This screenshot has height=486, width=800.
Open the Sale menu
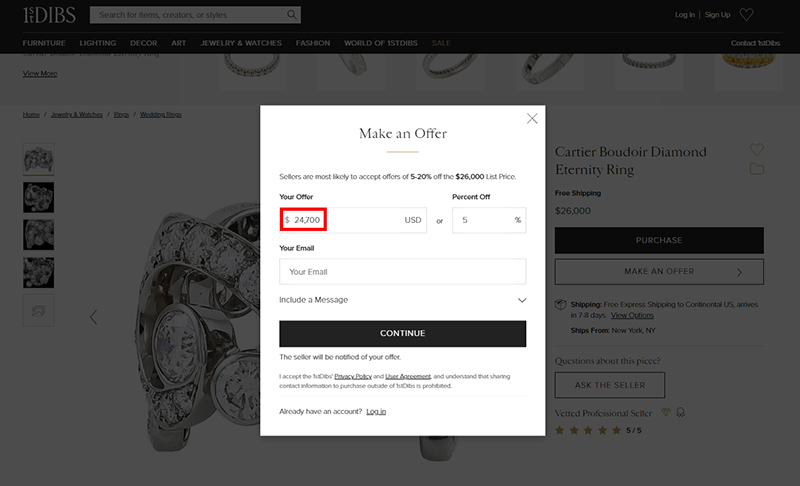pyautogui.click(x=441, y=43)
